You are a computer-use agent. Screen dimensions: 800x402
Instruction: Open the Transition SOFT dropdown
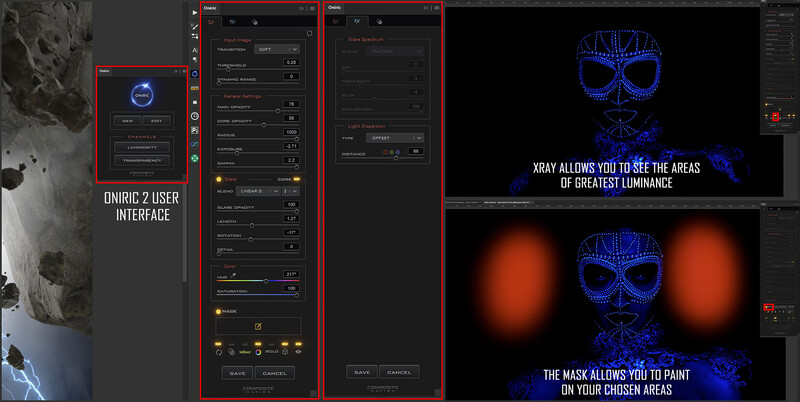pyautogui.click(x=277, y=49)
